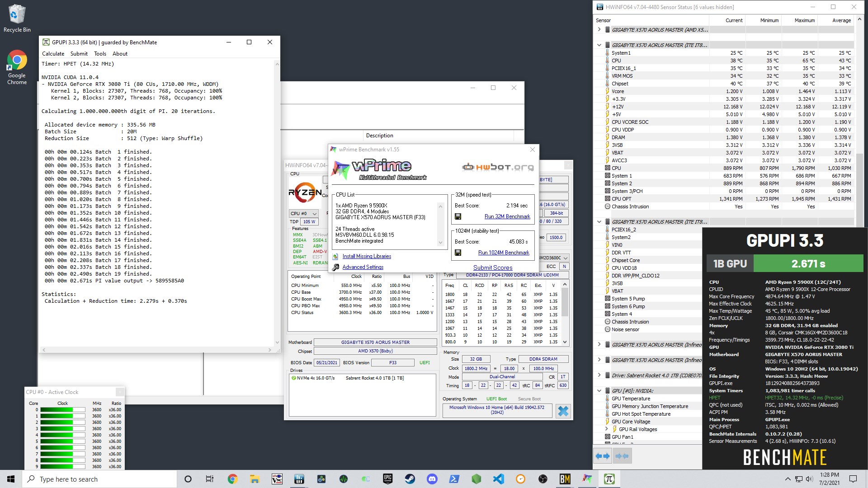
Task: Collapse the GIGABYTE sensor group containing System1
Action: coord(599,45)
